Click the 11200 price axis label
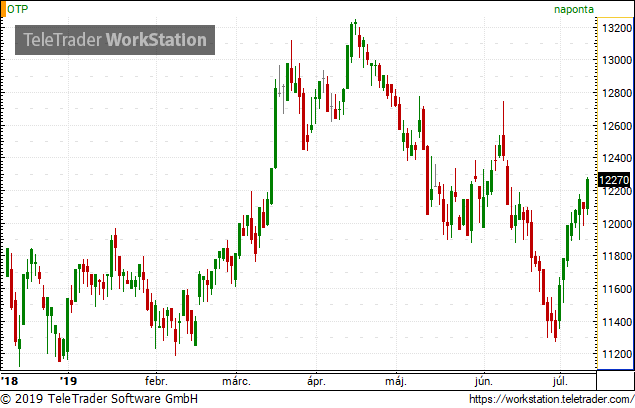This screenshot has width=635, height=408. click(x=617, y=354)
